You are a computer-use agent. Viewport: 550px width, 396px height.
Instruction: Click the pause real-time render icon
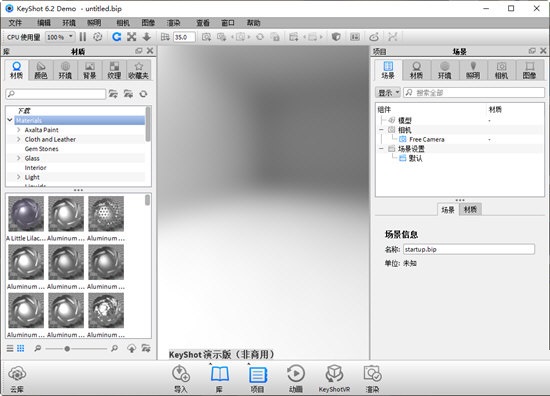tap(83, 37)
